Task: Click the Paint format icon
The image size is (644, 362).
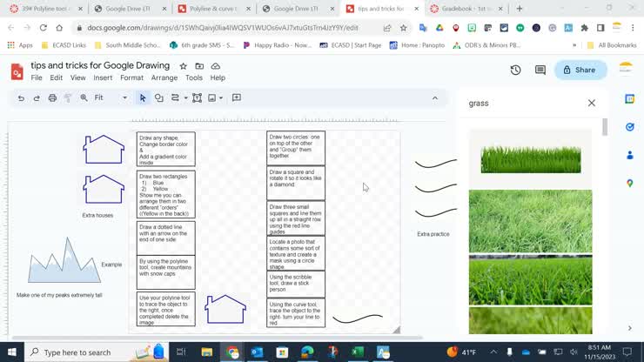Action: [x=68, y=97]
